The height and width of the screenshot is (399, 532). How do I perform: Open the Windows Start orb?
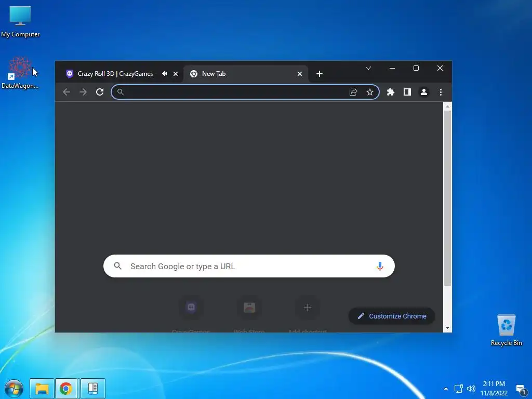click(14, 389)
